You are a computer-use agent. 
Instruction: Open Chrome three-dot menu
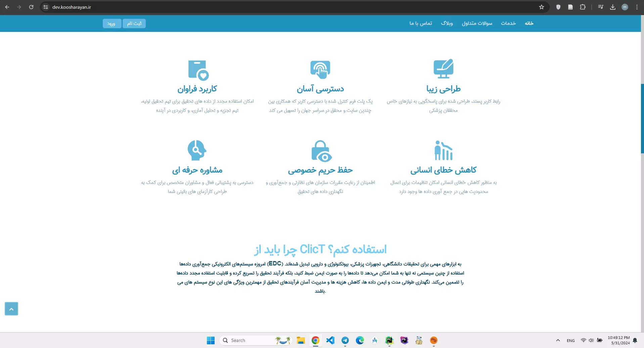click(x=637, y=7)
